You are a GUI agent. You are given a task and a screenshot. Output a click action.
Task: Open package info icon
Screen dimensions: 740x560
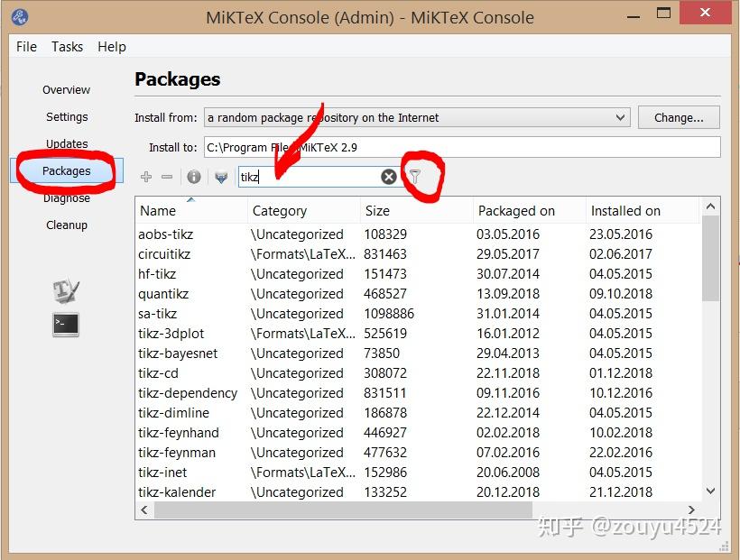point(194,177)
